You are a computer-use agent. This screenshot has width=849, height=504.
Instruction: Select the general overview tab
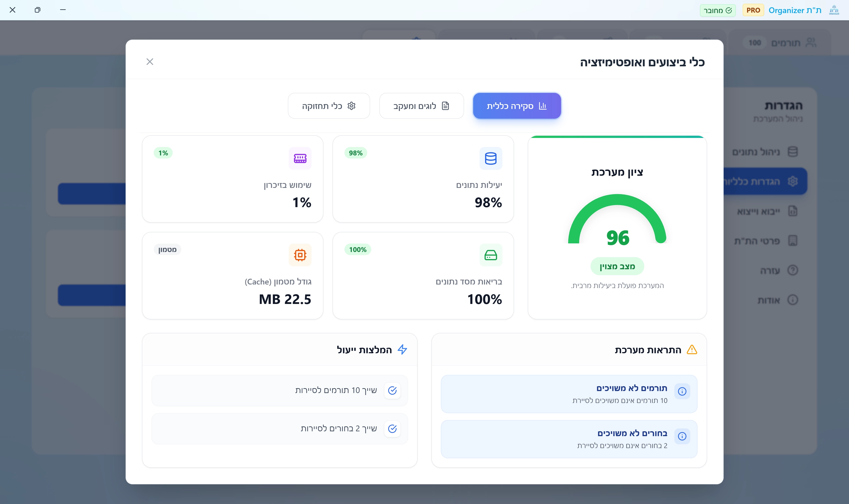click(x=516, y=106)
